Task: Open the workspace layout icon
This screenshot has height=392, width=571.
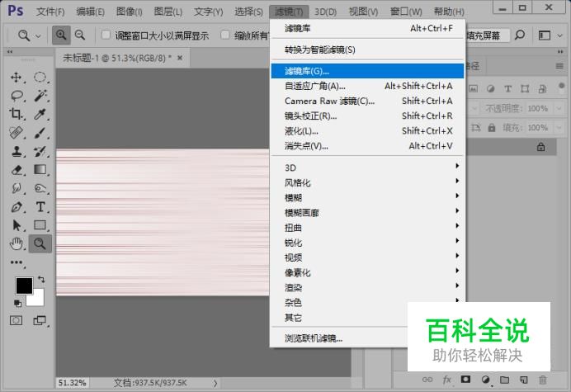Action: click(545, 35)
